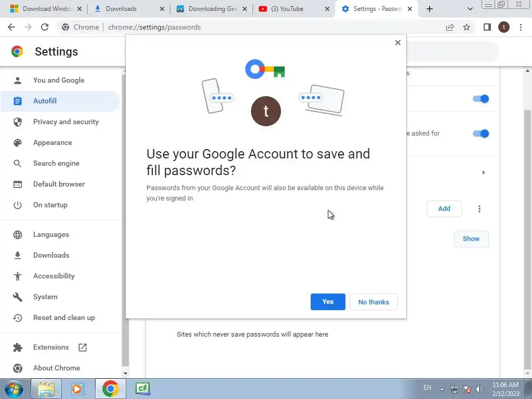Open the media player taskbar icon
Screen dimensions: 532x399
click(77, 389)
